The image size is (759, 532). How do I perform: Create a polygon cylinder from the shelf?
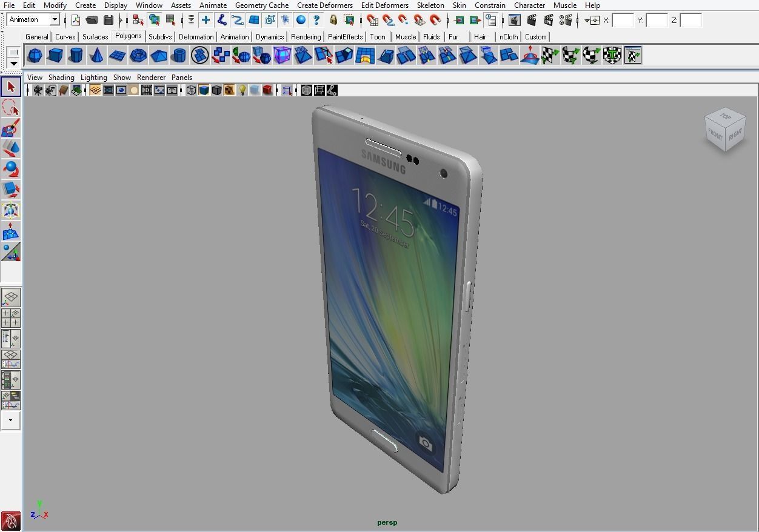point(76,56)
